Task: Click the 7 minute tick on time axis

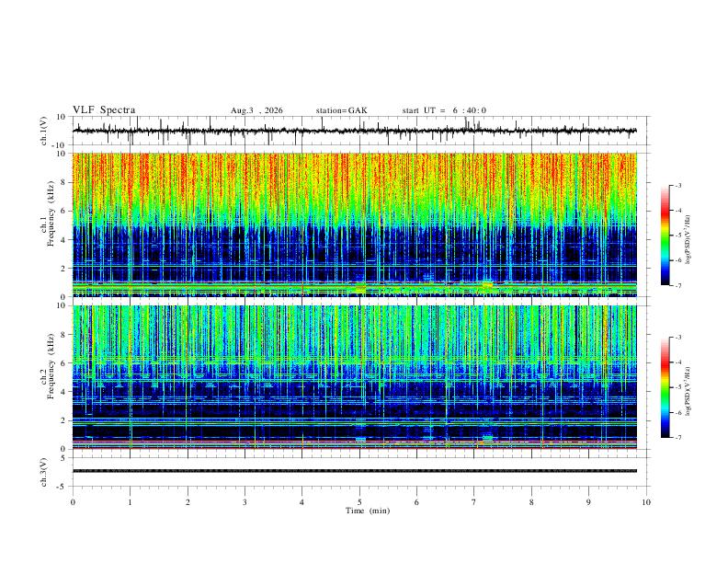Action: point(474,502)
